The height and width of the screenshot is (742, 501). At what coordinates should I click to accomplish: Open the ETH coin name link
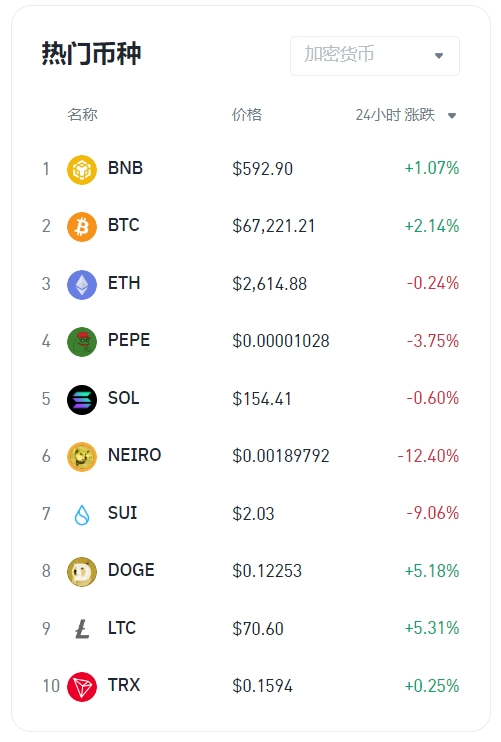124,283
